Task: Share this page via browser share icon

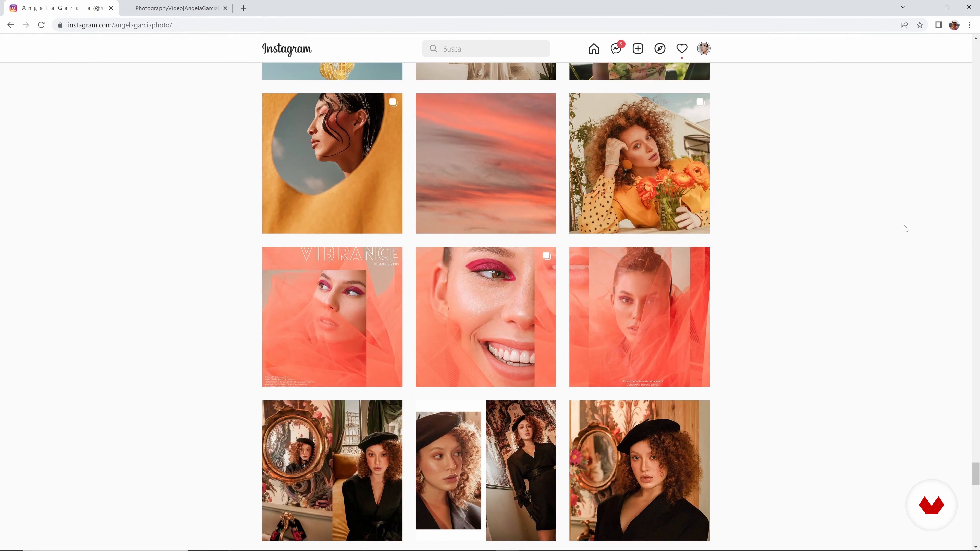Action: tap(904, 25)
